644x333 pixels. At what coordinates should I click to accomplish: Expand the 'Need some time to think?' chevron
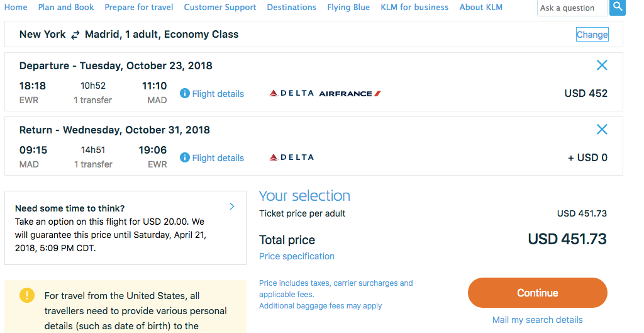[x=232, y=206]
